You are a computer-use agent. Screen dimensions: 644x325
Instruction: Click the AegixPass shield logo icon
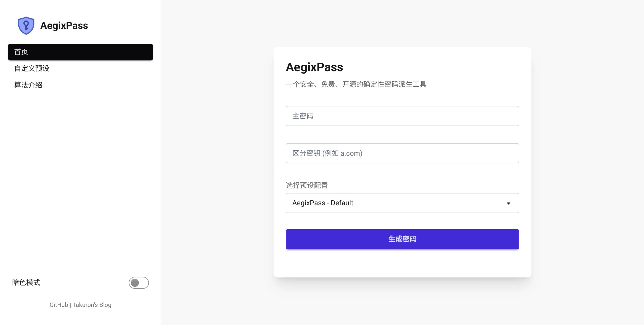(x=26, y=25)
